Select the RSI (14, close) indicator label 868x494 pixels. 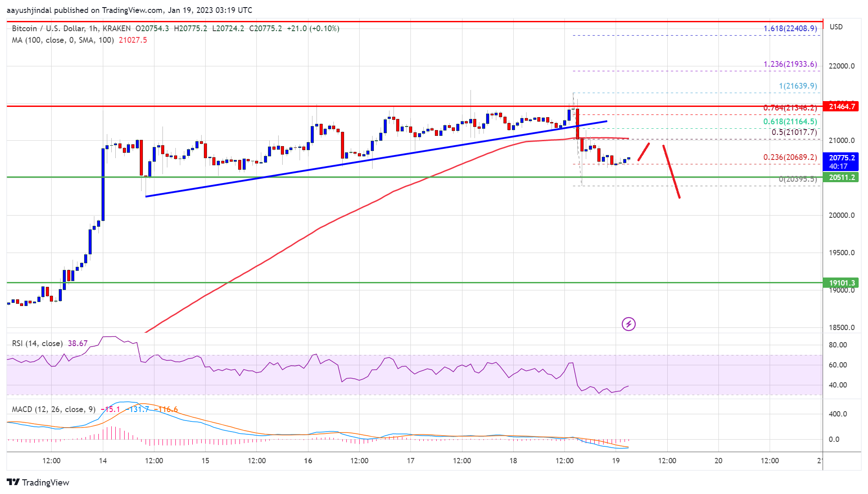click(x=37, y=343)
